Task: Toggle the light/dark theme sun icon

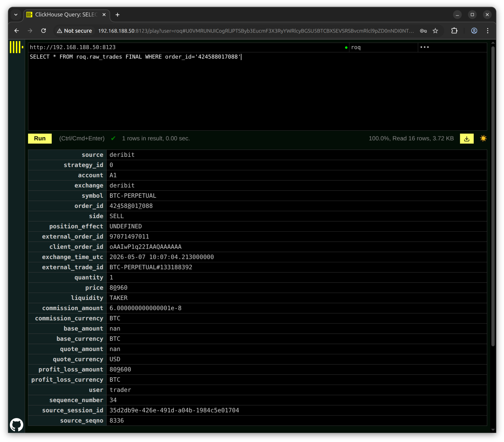Action: pyautogui.click(x=483, y=138)
